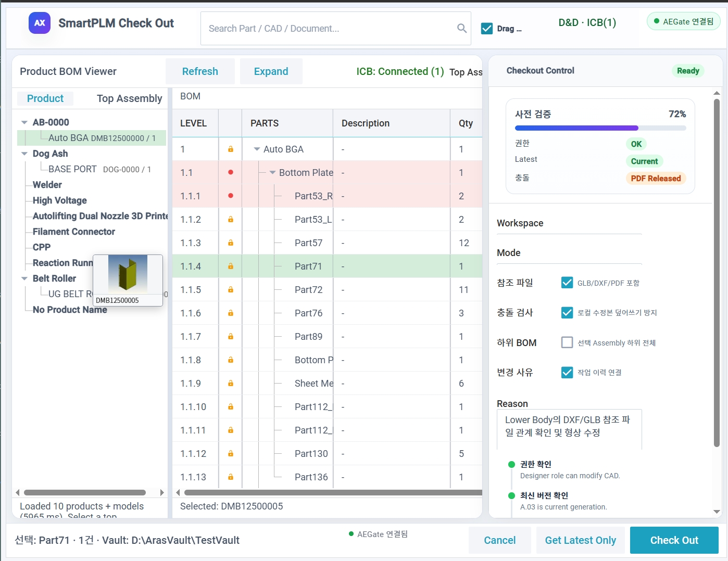Click the Reason text box
728x561 pixels.
569,429
